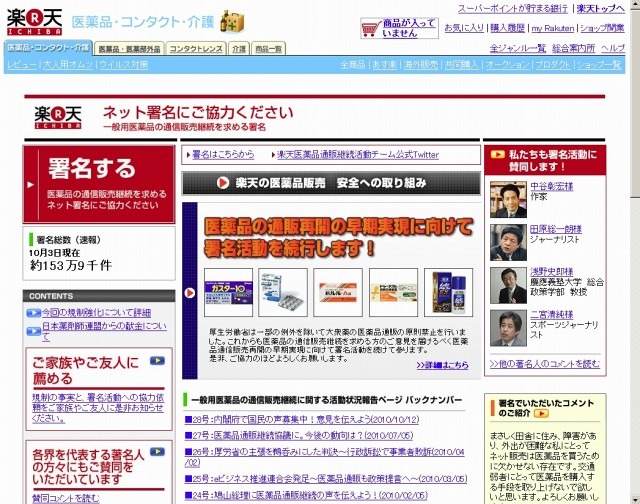The image size is (640, 504).
Task: Open backnumber 24号 鳩山総理に link
Action: (x=306, y=495)
